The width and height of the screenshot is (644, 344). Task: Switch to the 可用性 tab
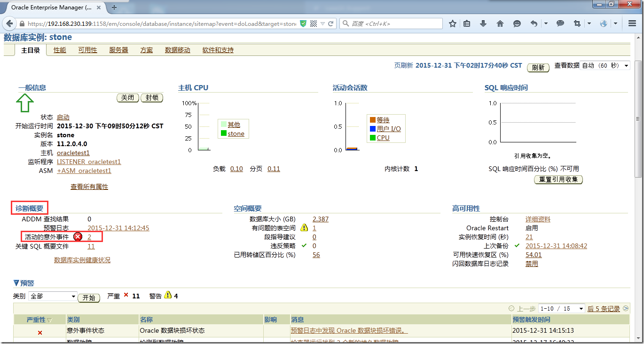(x=87, y=50)
